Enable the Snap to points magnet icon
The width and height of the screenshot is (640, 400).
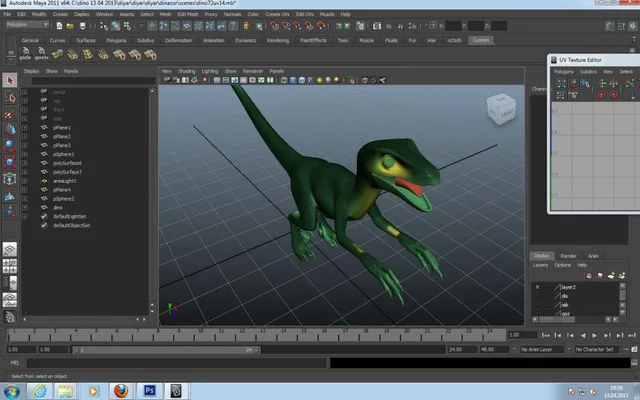click(x=298, y=26)
